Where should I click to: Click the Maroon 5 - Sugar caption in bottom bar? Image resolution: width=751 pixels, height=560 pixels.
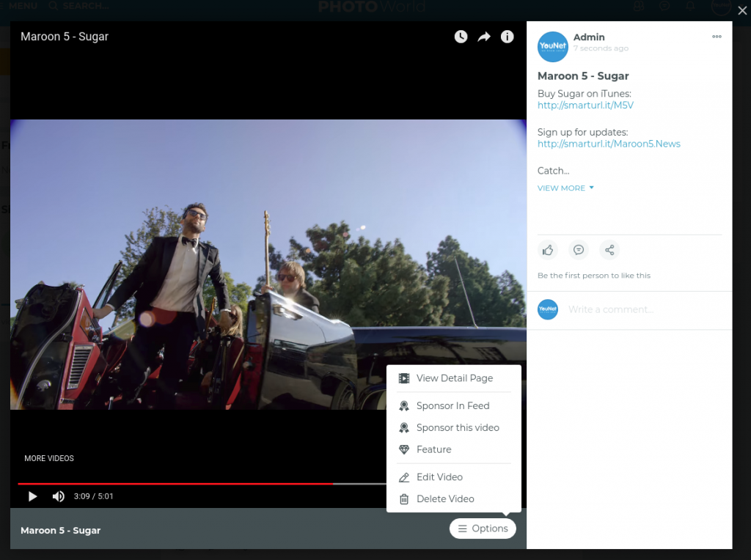pos(60,531)
